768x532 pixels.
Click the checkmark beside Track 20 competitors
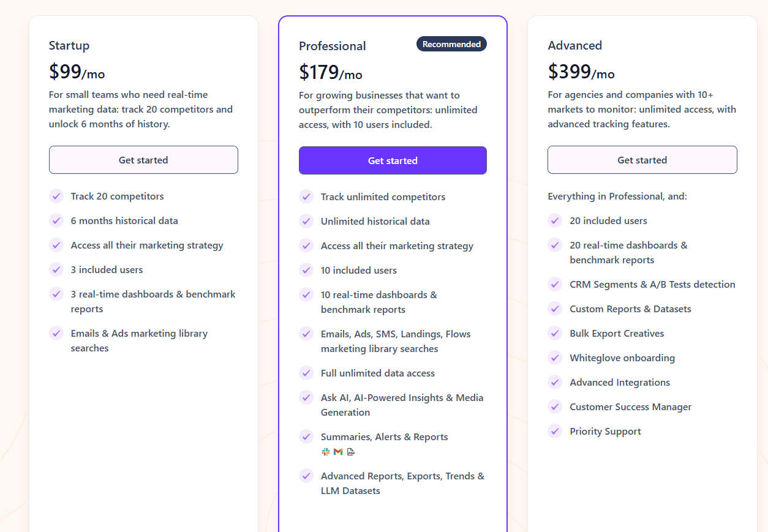tap(56, 196)
